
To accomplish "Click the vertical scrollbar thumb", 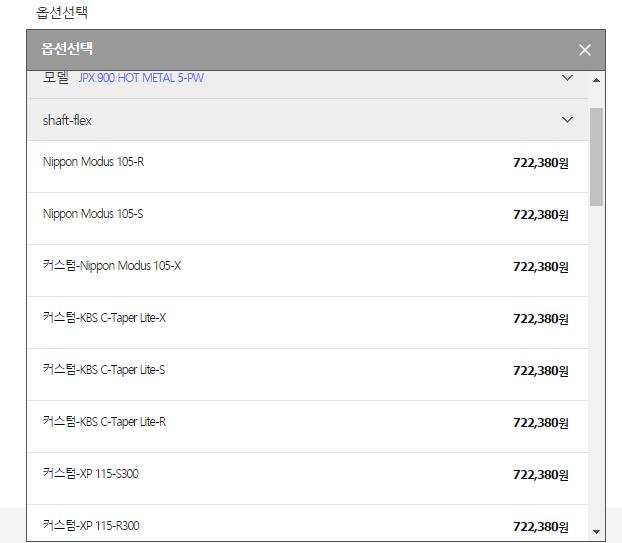I will pyautogui.click(x=597, y=155).
